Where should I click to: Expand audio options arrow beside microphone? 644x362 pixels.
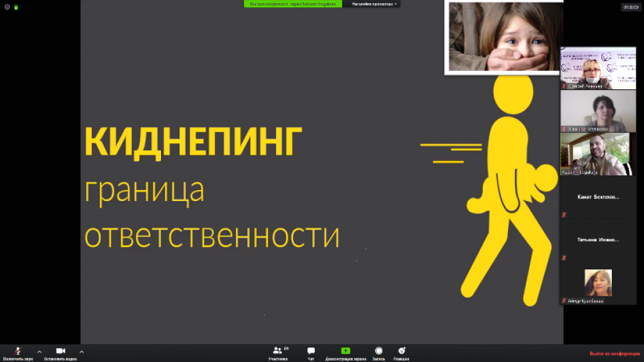pos(39,351)
